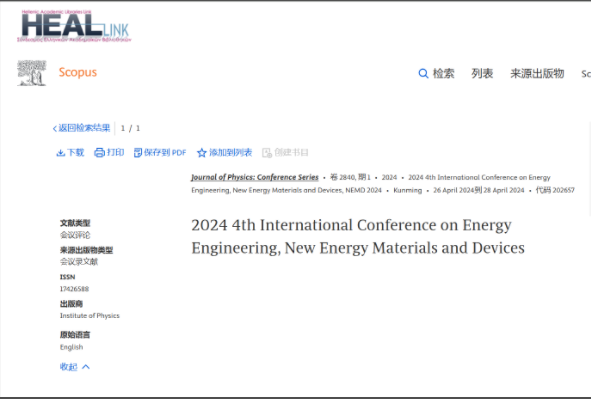591x399 pixels.
Task: Go back to search results 返回检索结果
Action: coord(84,128)
